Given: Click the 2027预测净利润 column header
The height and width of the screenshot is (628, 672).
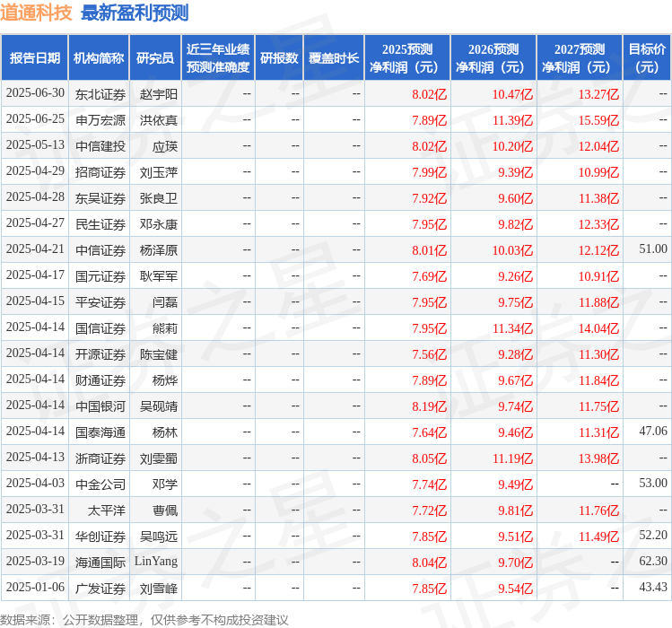Looking at the screenshot, I should (x=579, y=58).
